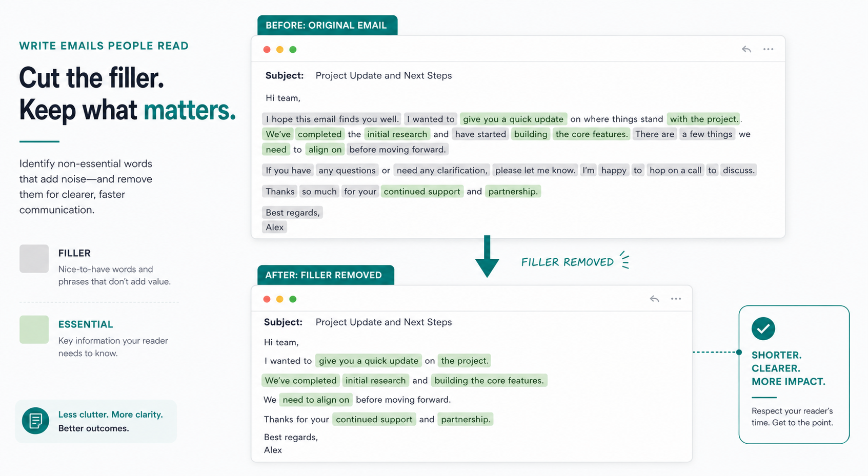Click the reply arrow in the Before email window
Screen dimensions: 868x476
click(746, 49)
